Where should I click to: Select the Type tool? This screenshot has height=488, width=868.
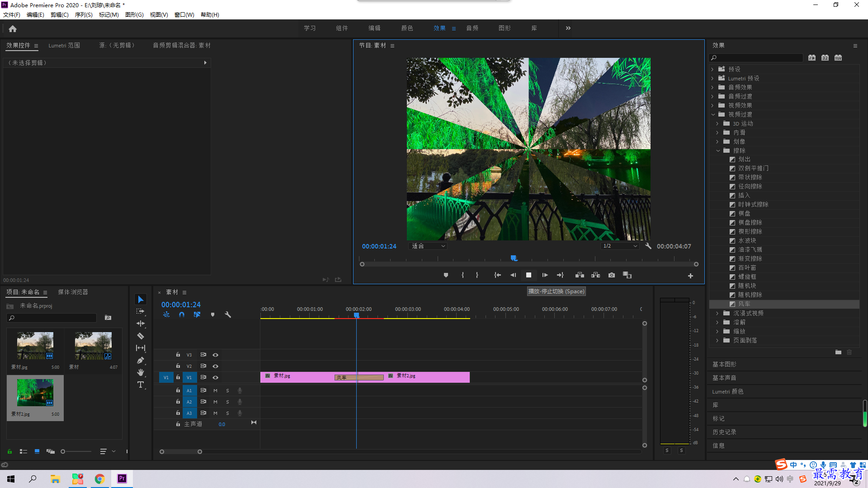(141, 385)
